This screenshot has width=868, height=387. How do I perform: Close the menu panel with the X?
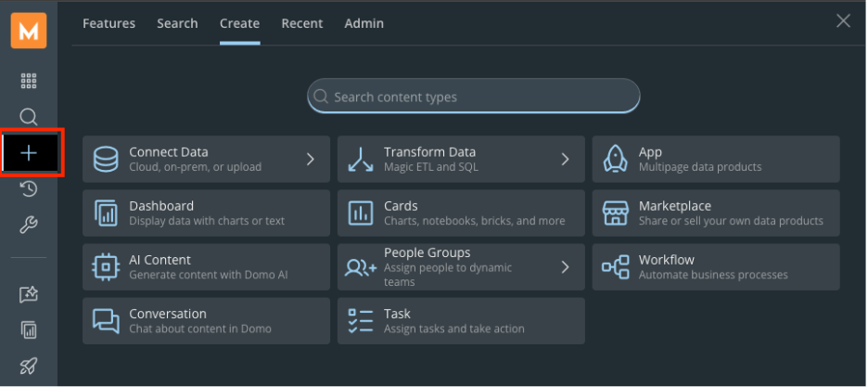(x=843, y=21)
